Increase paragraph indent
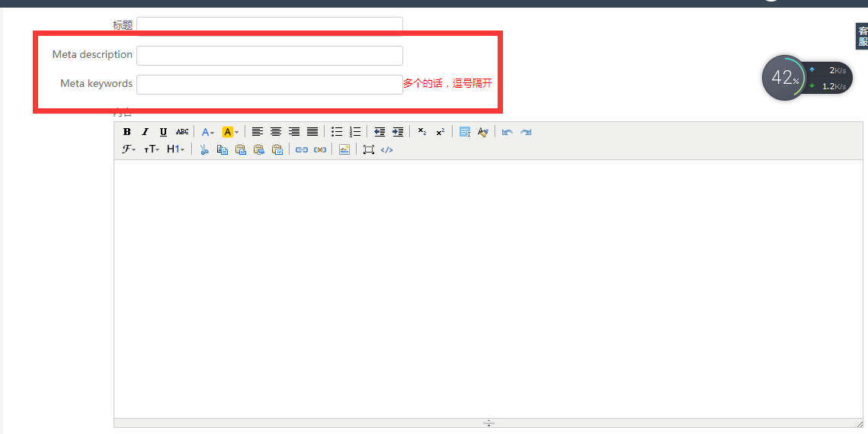868x434 pixels. [x=398, y=132]
